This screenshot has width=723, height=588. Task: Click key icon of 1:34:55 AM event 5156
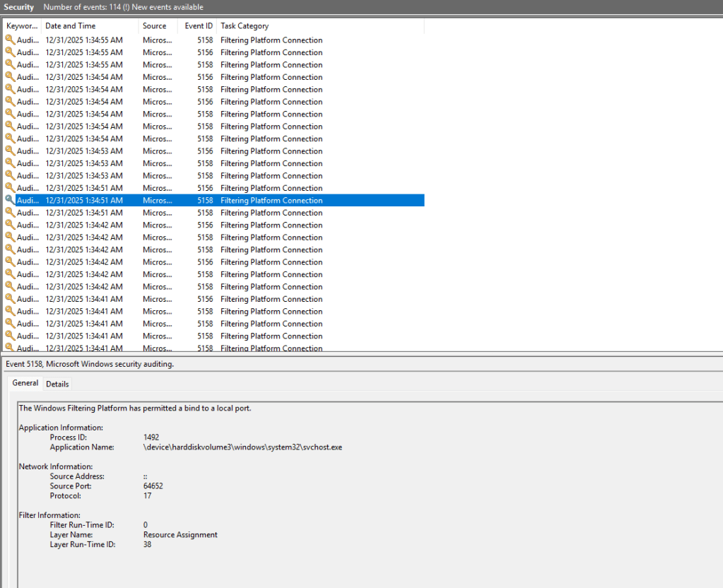pos(9,52)
